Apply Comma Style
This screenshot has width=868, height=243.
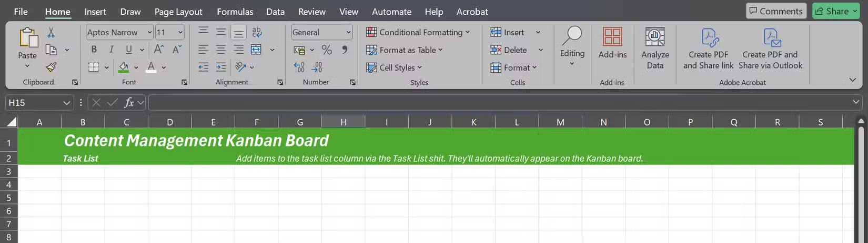coord(345,50)
